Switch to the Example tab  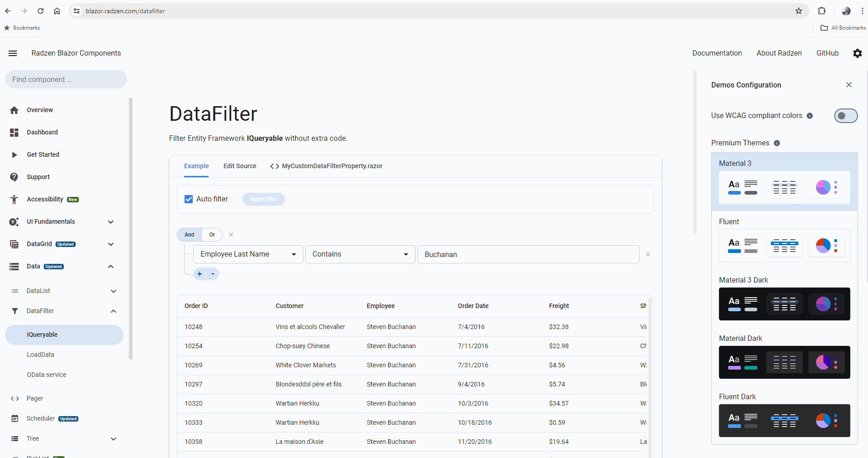[196, 166]
